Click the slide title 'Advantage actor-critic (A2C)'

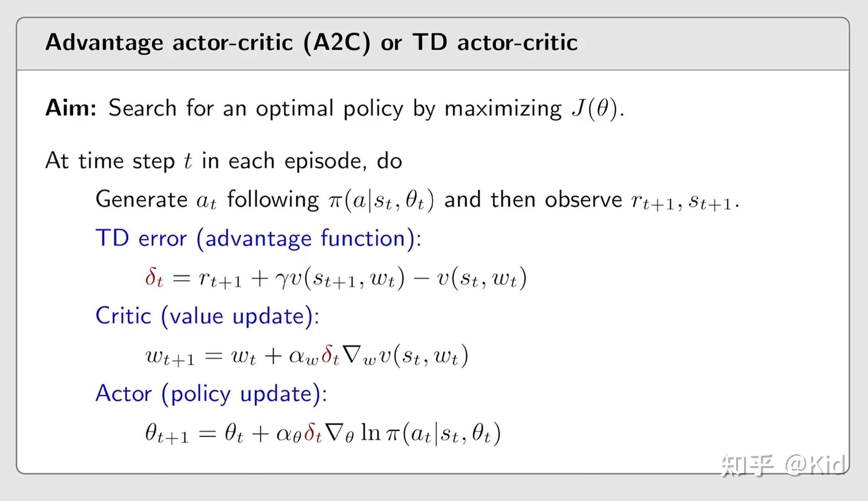click(208, 42)
